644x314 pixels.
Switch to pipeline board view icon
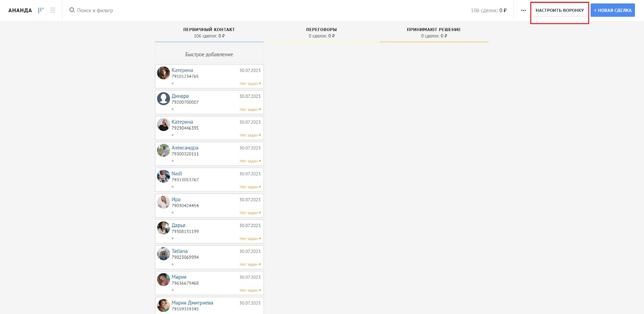tap(41, 10)
